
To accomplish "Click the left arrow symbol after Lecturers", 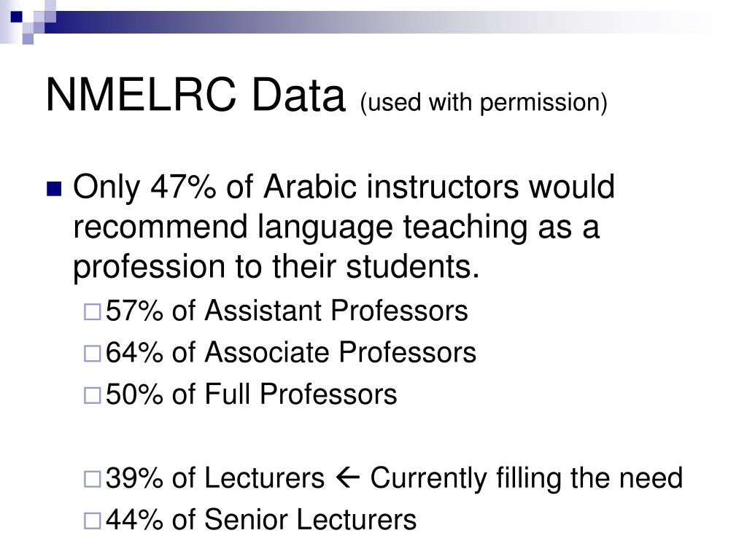I will coord(348,478).
